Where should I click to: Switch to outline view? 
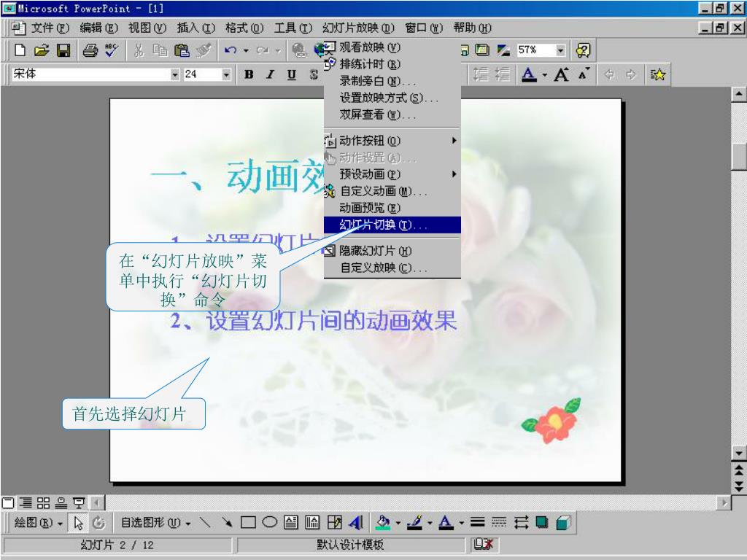26,502
